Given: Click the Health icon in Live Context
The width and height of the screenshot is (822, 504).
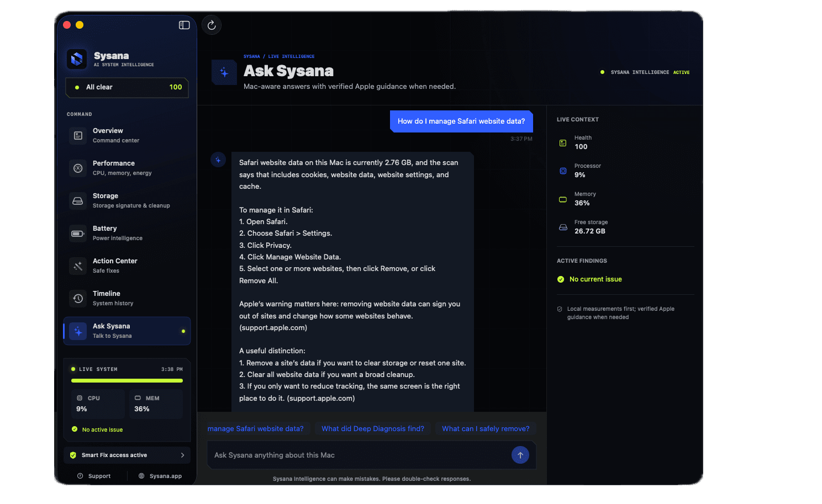Looking at the screenshot, I should pos(563,142).
